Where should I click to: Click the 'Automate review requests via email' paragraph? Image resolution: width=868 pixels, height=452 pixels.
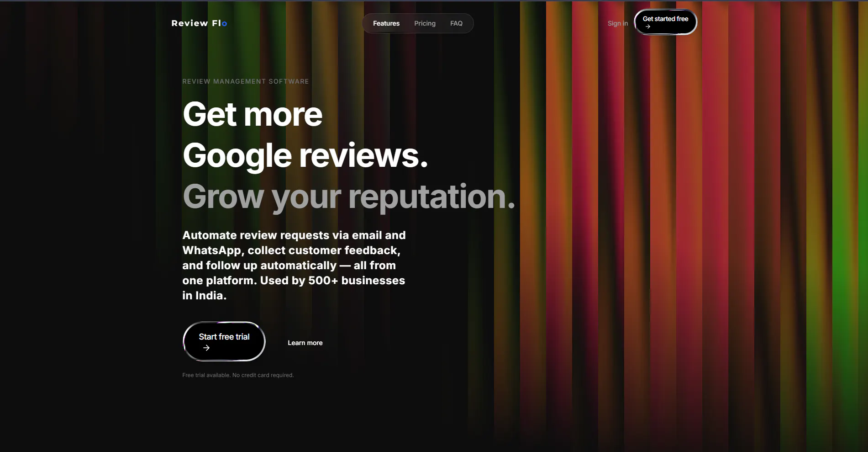pos(294,265)
